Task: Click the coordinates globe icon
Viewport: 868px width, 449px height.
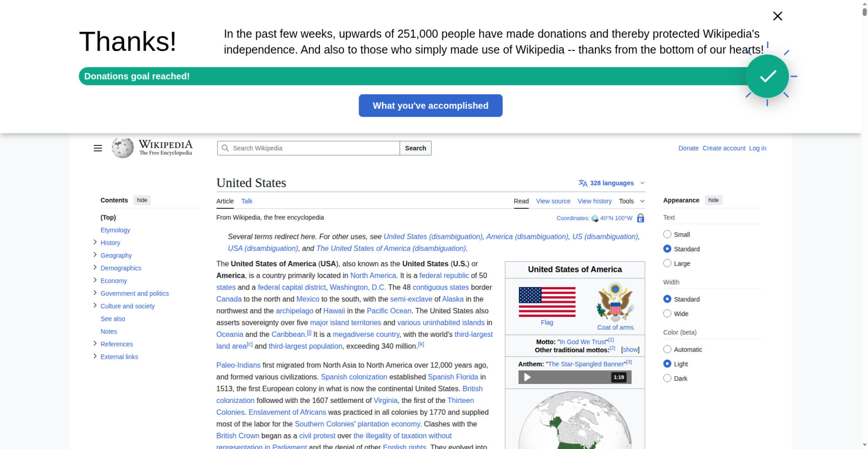Action: click(x=595, y=218)
